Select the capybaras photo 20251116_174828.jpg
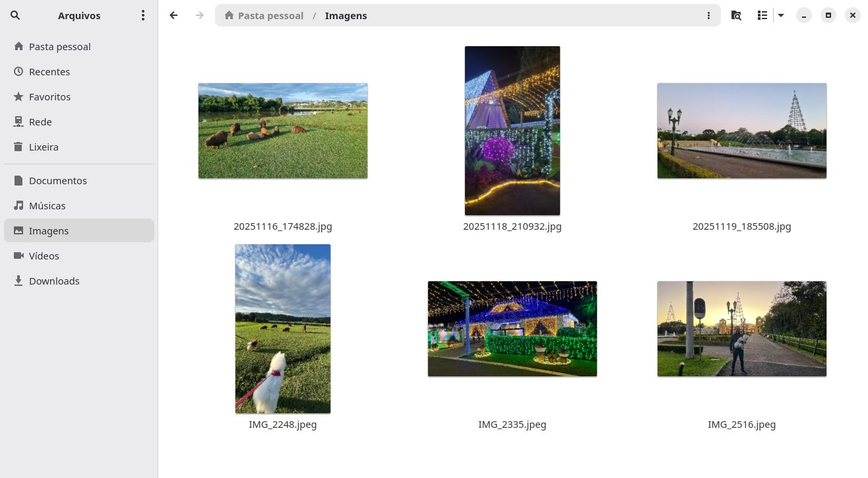Image resolution: width=868 pixels, height=478 pixels. click(x=283, y=131)
